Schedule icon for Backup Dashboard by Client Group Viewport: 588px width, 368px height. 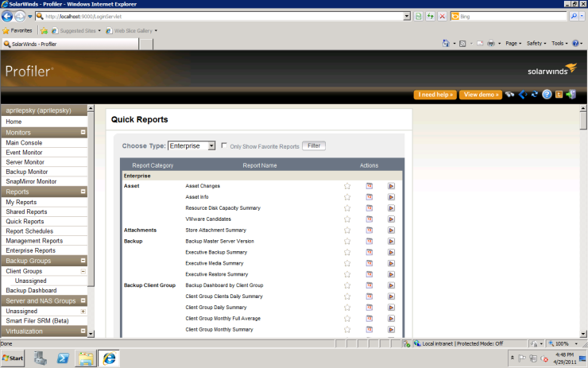coord(369,285)
